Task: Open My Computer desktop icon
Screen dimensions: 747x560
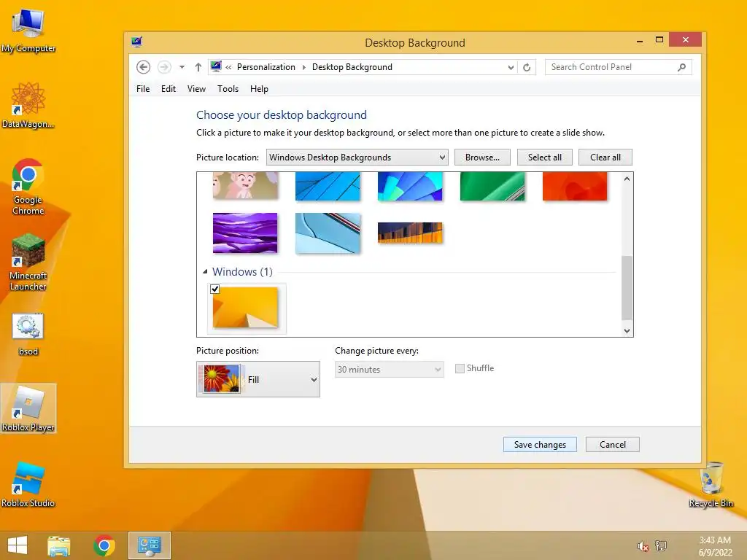Action: tap(28, 31)
